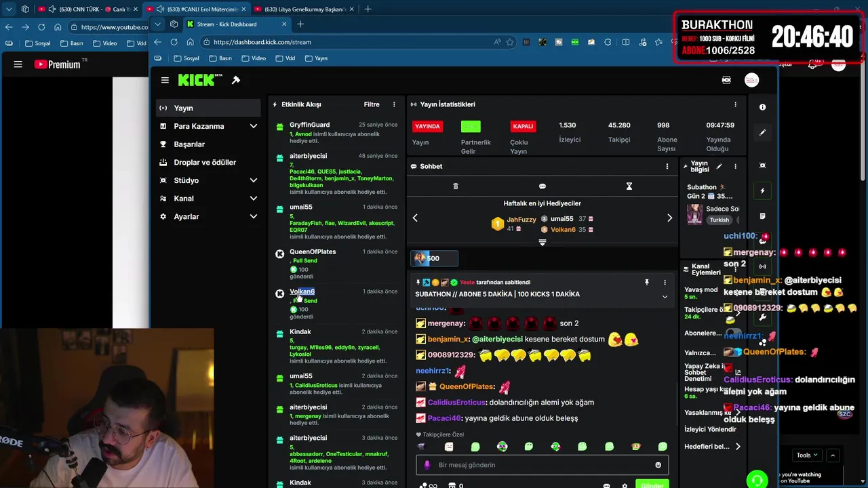The height and width of the screenshot is (488, 868).
Task: Click the Volkan6 name in activity feed
Action: [302, 291]
